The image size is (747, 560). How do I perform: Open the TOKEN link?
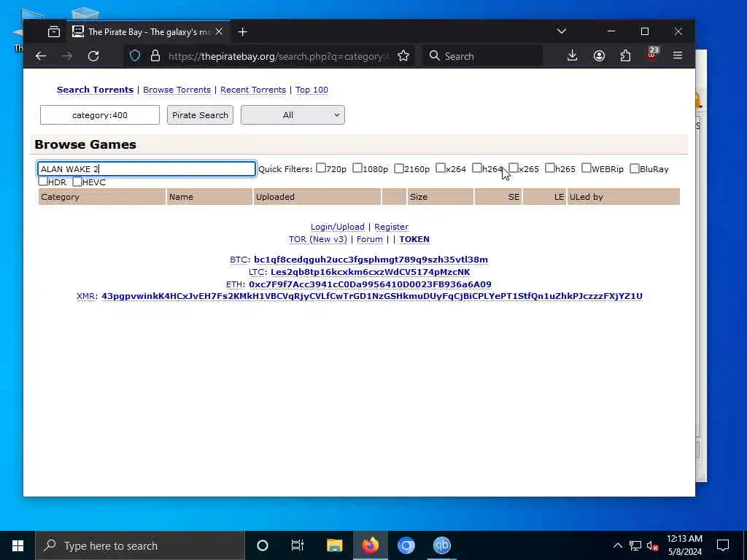coord(414,239)
